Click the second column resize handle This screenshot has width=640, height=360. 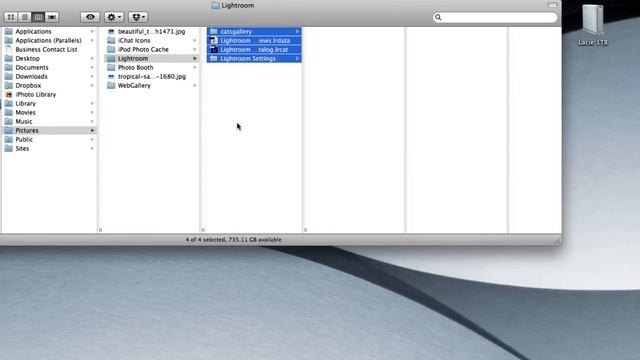pyautogui.click(x=203, y=230)
